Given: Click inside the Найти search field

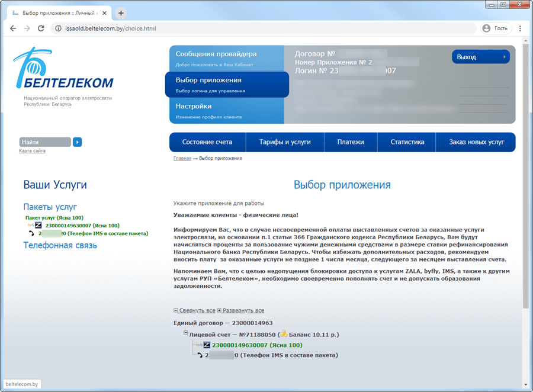Looking at the screenshot, I should click(x=44, y=142).
